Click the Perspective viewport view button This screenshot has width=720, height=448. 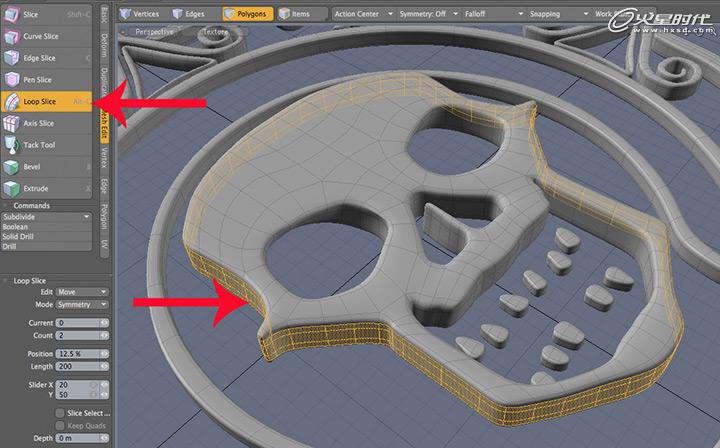click(154, 32)
